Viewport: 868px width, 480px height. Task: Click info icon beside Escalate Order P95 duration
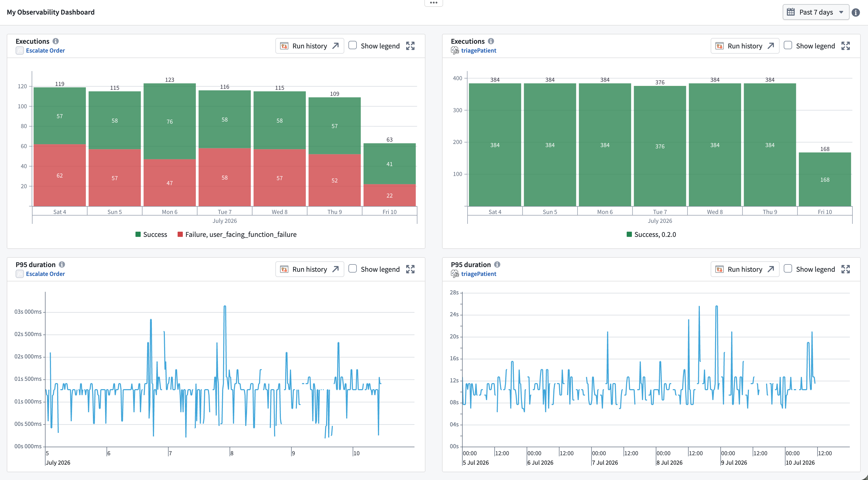click(62, 264)
